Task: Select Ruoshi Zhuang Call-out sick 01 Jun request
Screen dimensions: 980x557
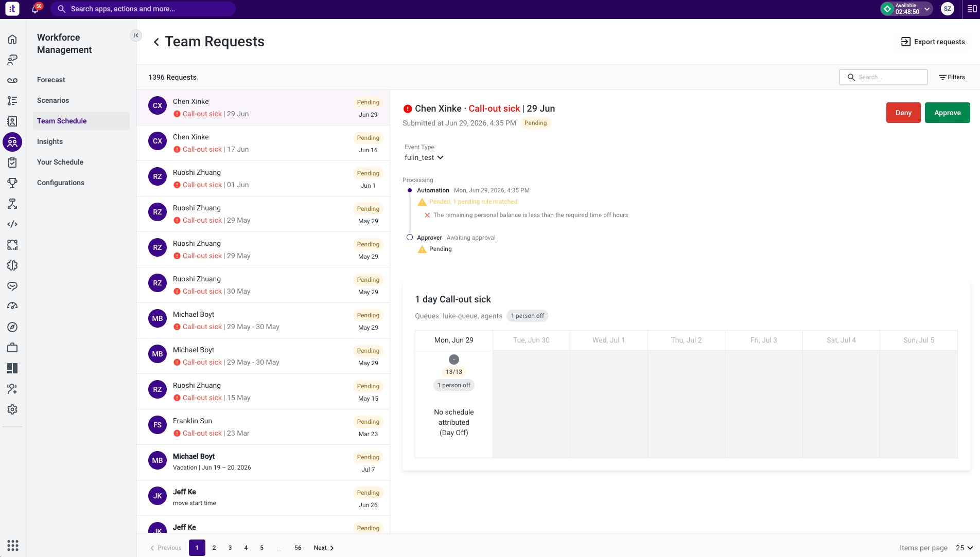Action: pos(263,179)
